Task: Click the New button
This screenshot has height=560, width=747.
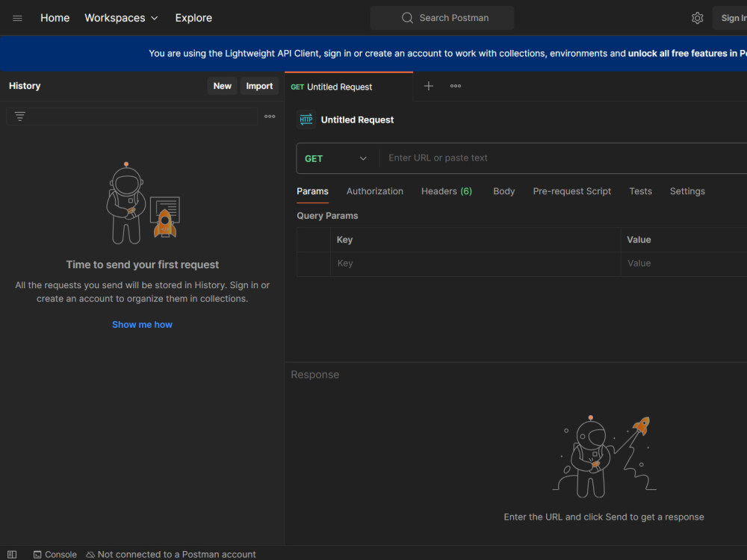Action: coord(222,86)
